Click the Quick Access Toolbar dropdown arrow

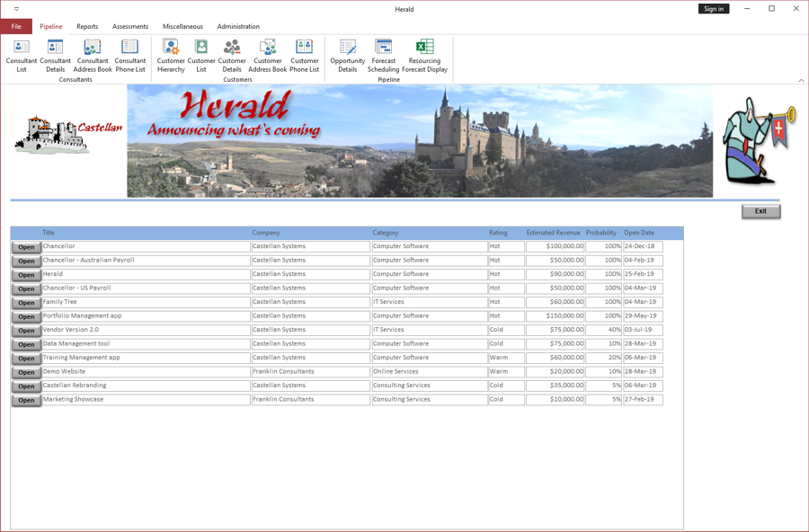16,9
